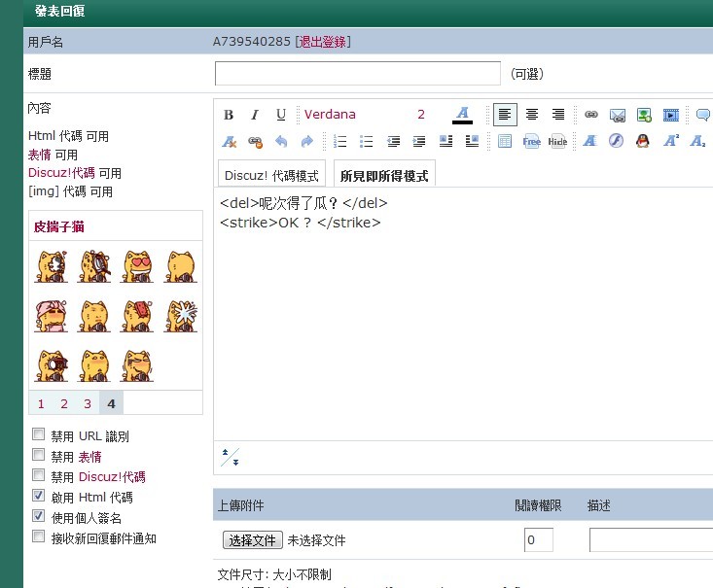The width and height of the screenshot is (713, 588).
Task: Toggle italic formatting
Action: coord(255,115)
